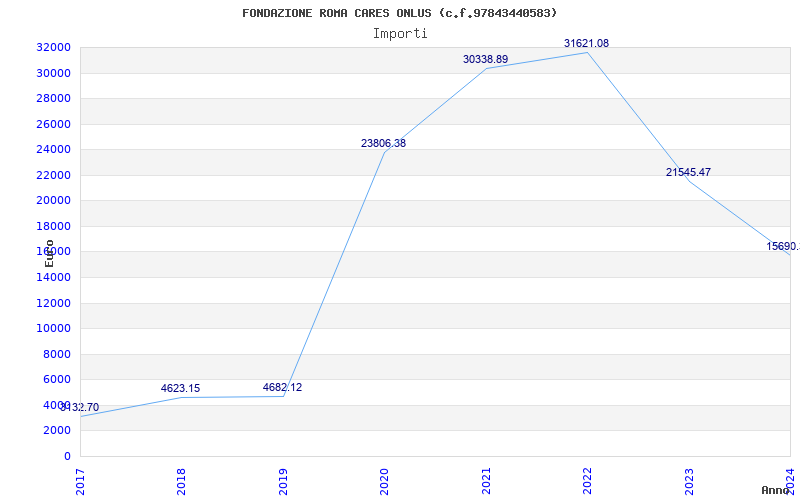Image resolution: width=800 pixels, height=500 pixels.
Task: Click y-axis value 10000
Action: tap(53, 329)
